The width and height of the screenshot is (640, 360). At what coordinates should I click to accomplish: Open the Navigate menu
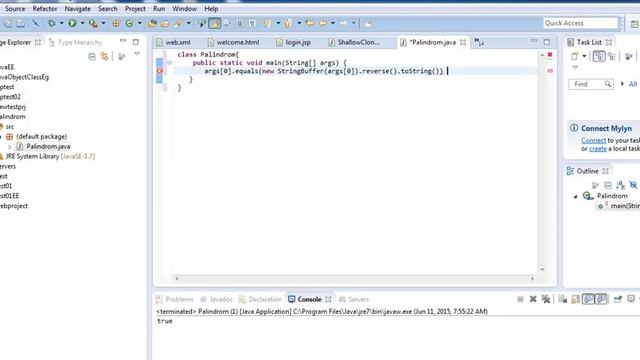[x=78, y=9]
